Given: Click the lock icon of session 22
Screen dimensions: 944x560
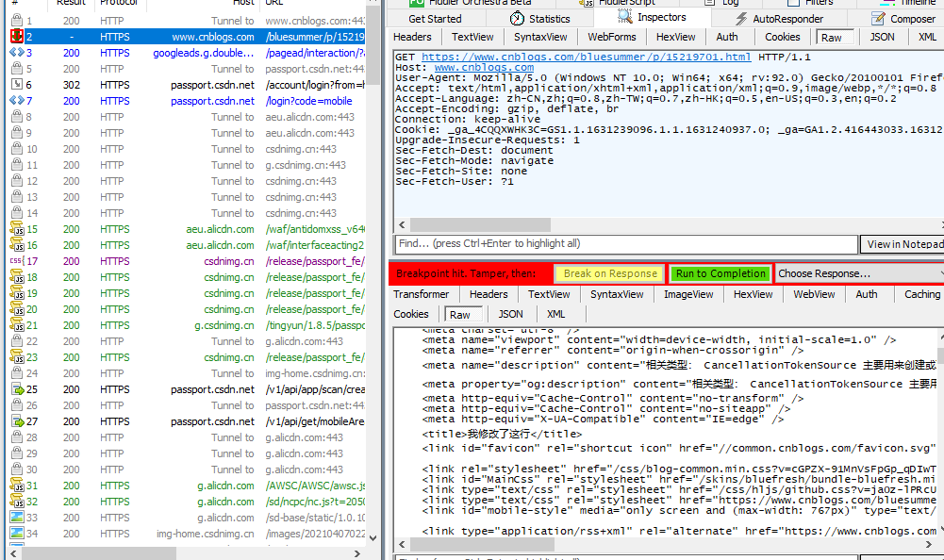Looking at the screenshot, I should point(17,341).
